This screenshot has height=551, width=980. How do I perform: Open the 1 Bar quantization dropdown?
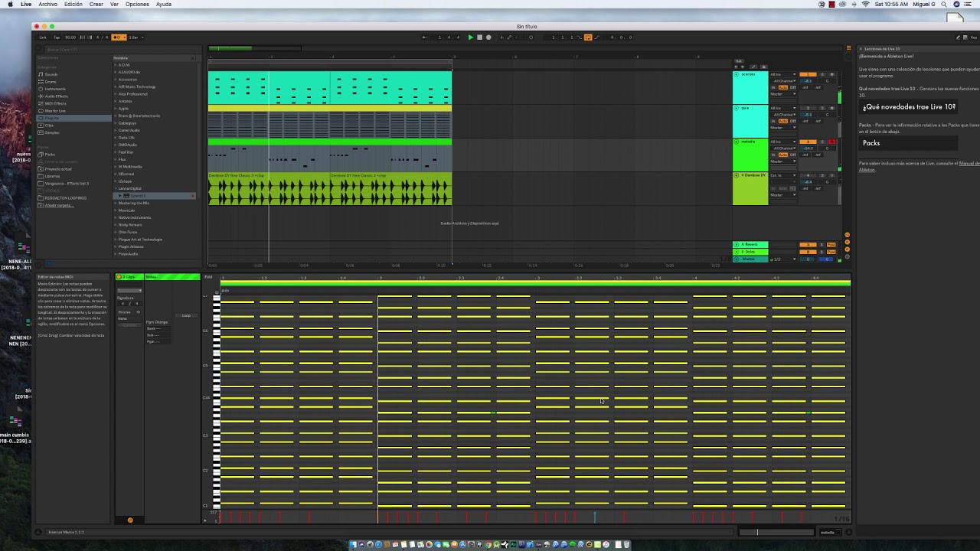click(135, 37)
